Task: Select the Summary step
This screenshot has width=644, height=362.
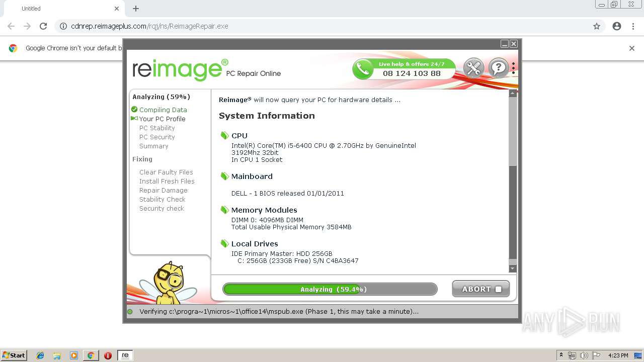Action: click(153, 146)
